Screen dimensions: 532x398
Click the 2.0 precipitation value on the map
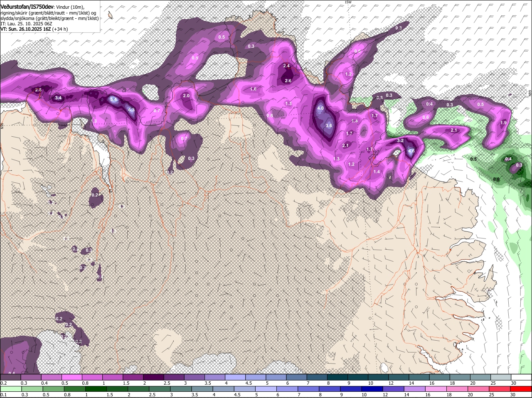pos(186,96)
